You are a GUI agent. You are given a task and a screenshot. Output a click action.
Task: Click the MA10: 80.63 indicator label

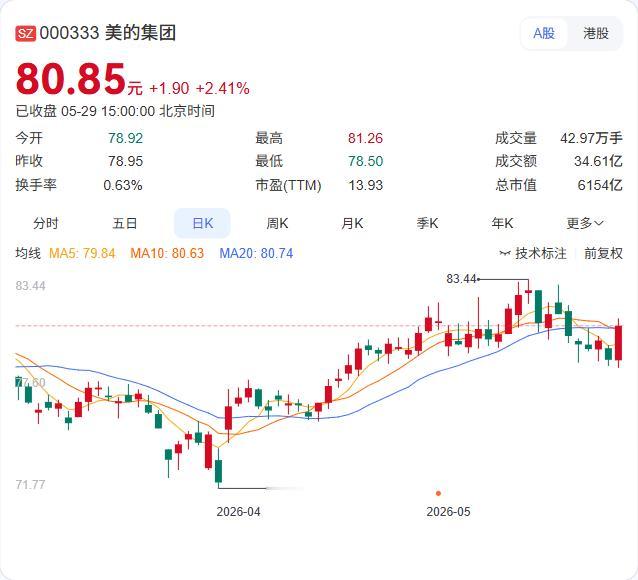click(167, 253)
